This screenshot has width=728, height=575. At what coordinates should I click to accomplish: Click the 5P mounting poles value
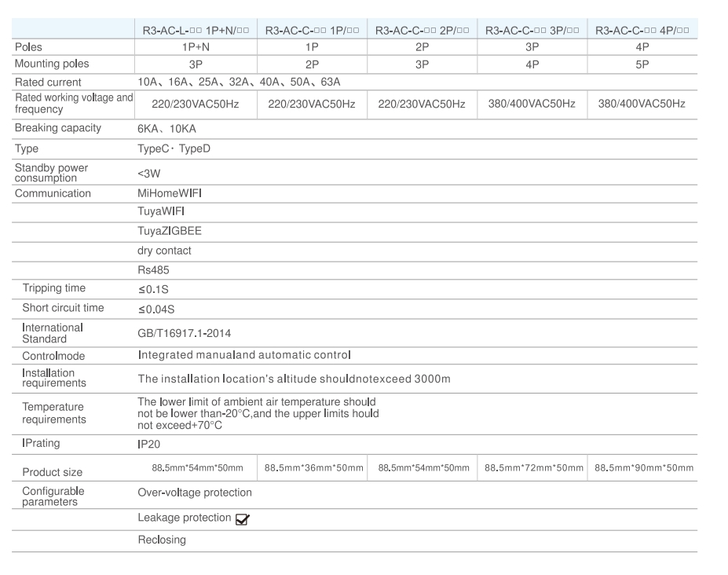pos(642,64)
